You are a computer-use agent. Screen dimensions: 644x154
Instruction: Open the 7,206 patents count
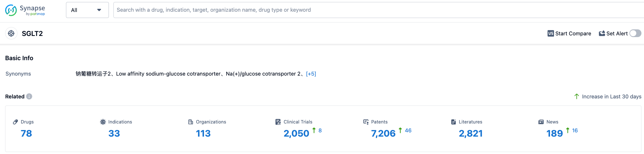coord(383,133)
